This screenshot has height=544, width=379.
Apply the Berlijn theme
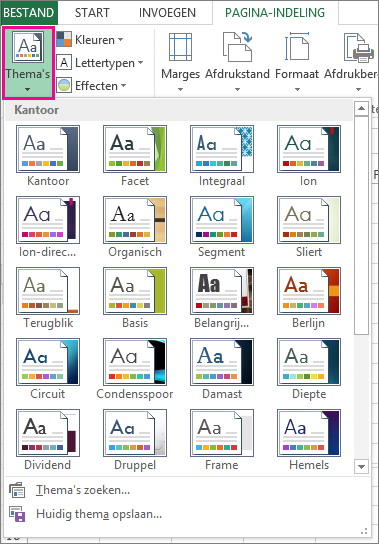coord(309,298)
